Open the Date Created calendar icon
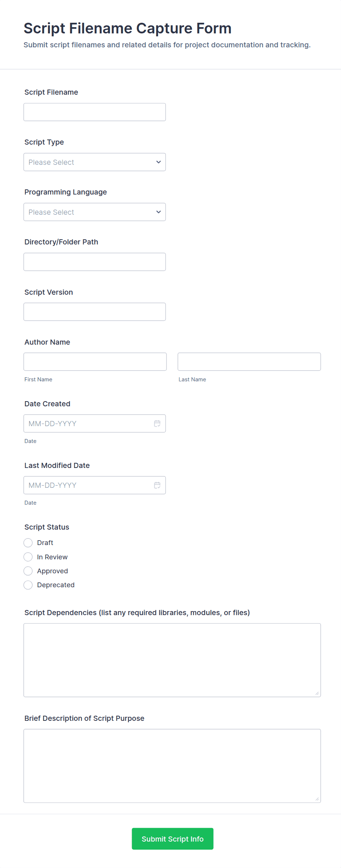 tap(157, 424)
